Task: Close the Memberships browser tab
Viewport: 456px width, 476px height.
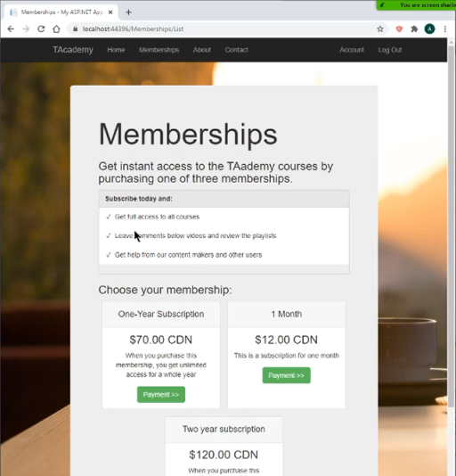Action: click(110, 12)
